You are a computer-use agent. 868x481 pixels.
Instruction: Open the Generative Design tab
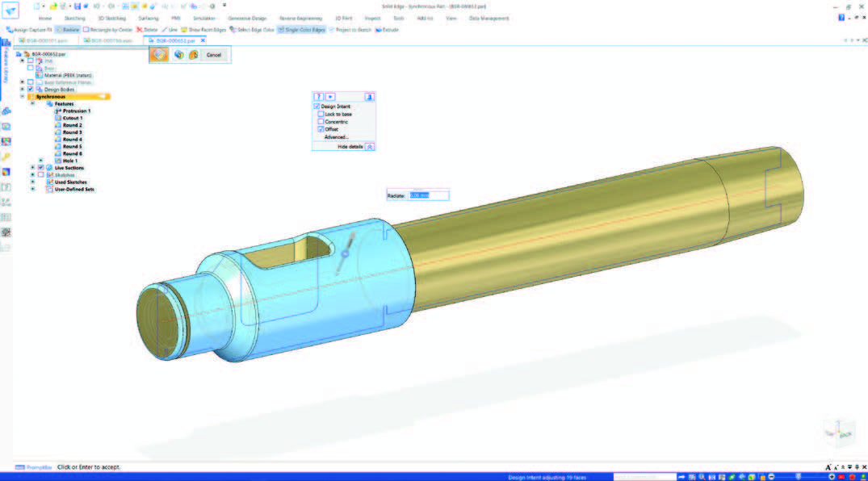(x=247, y=19)
